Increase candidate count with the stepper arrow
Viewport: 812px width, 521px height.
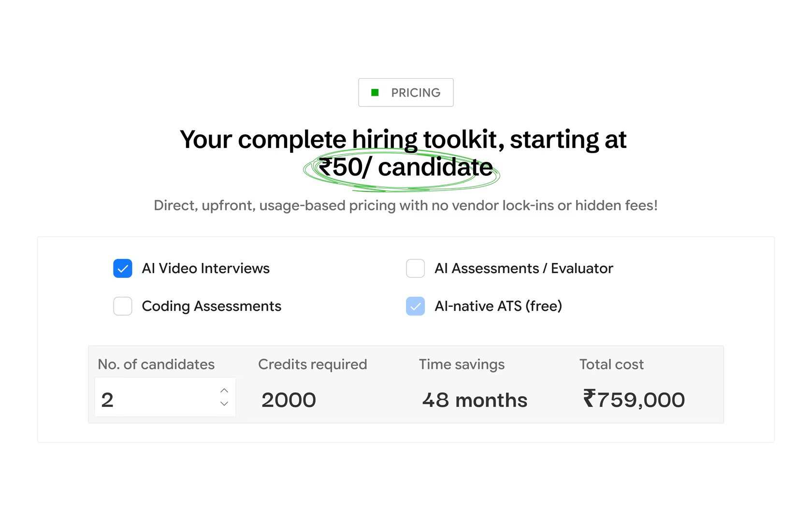223,390
